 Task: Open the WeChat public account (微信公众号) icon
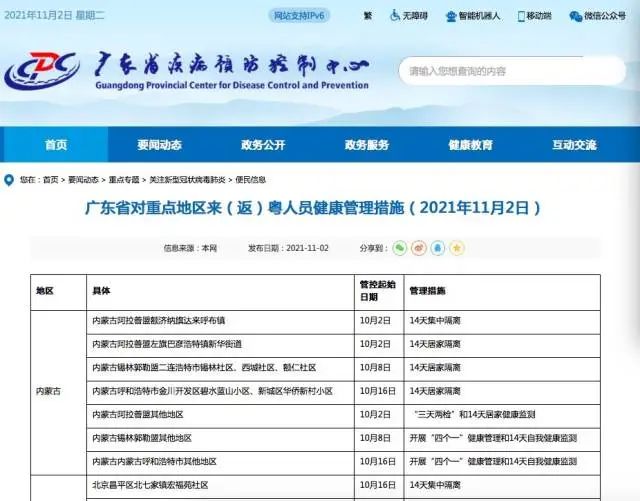tap(576, 16)
